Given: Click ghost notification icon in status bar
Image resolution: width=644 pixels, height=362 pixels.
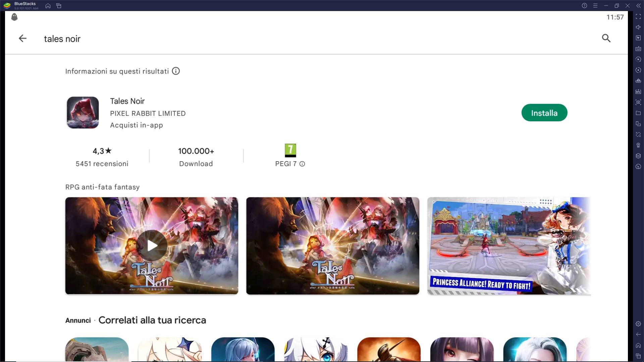Looking at the screenshot, I should [14, 17].
